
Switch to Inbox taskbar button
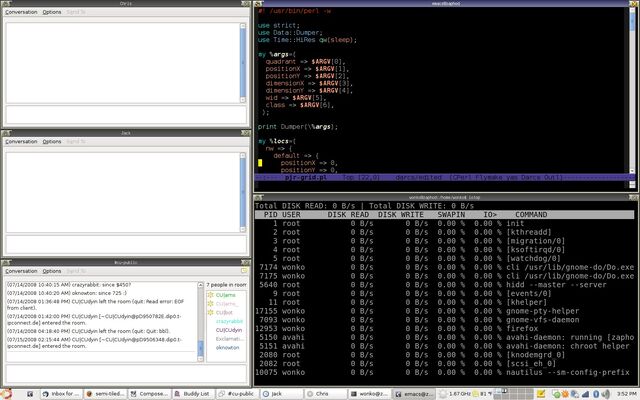click(62, 394)
